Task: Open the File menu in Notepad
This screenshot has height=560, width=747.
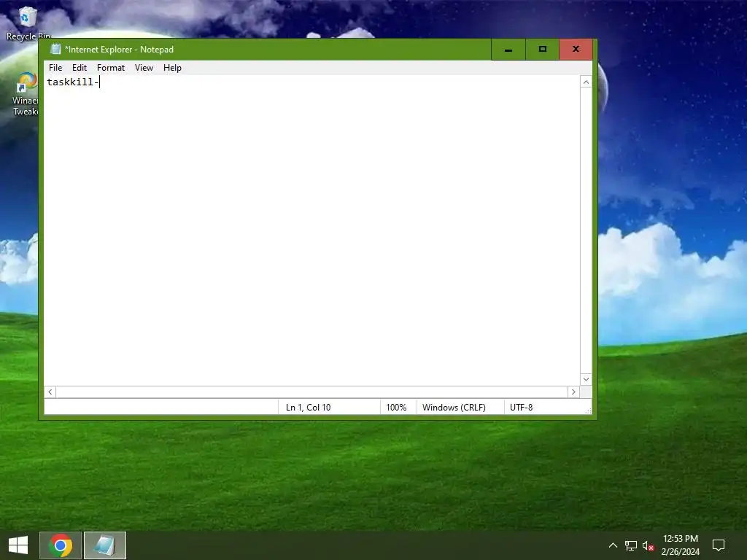Action: coord(55,68)
